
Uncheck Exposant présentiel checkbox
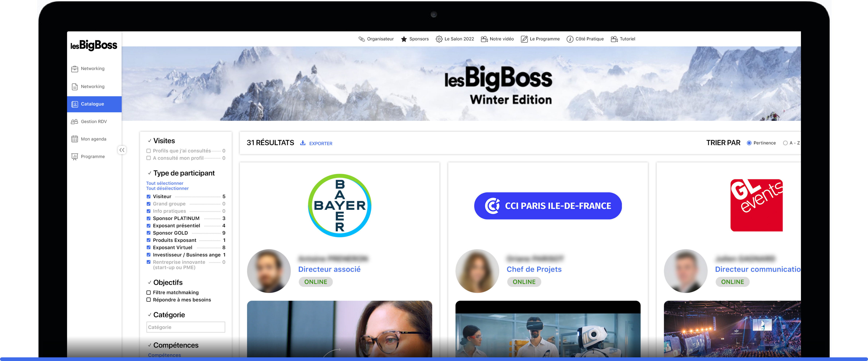[149, 226]
